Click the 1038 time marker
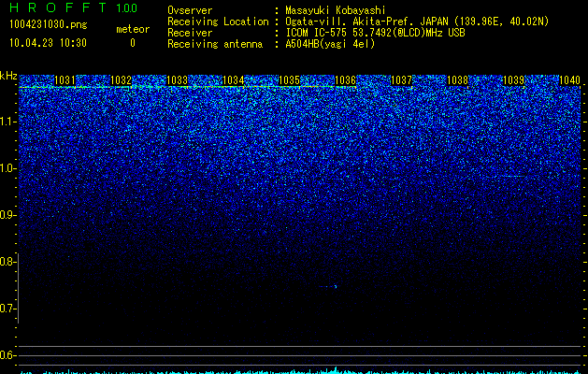This screenshot has width=588, height=374. (458, 79)
